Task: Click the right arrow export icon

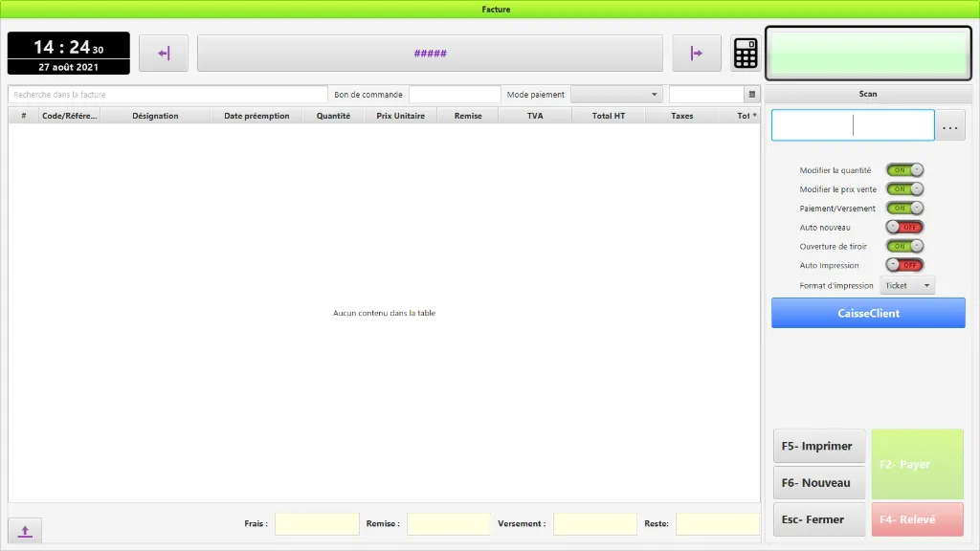Action: (x=696, y=53)
